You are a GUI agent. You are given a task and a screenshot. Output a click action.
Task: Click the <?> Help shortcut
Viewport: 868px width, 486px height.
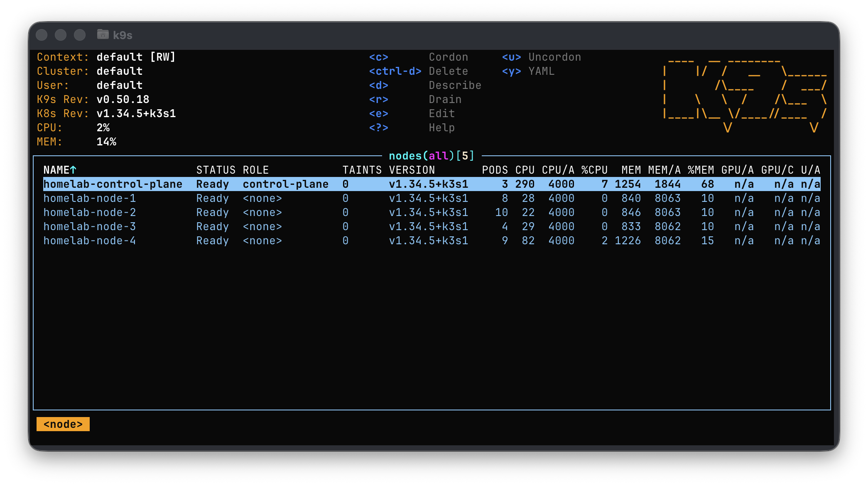click(412, 128)
